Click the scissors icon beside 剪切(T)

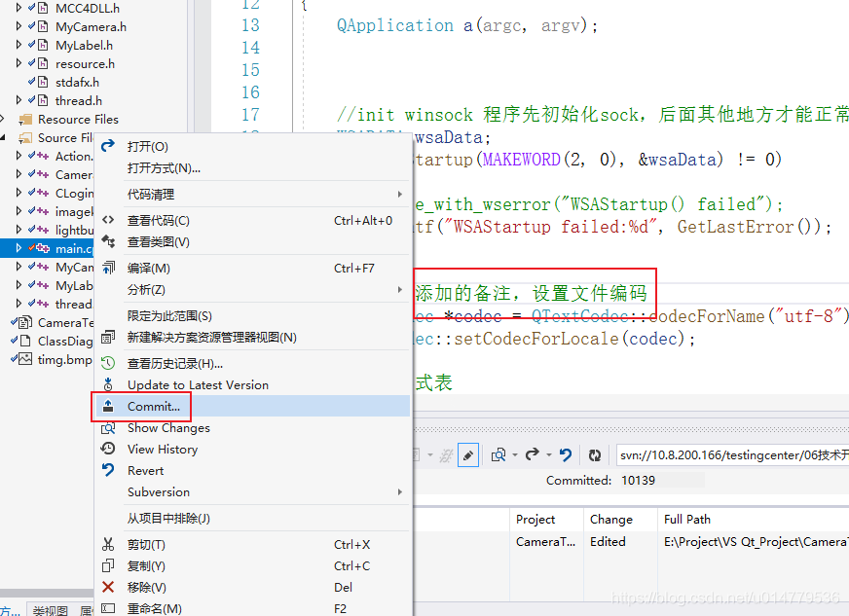point(110,544)
